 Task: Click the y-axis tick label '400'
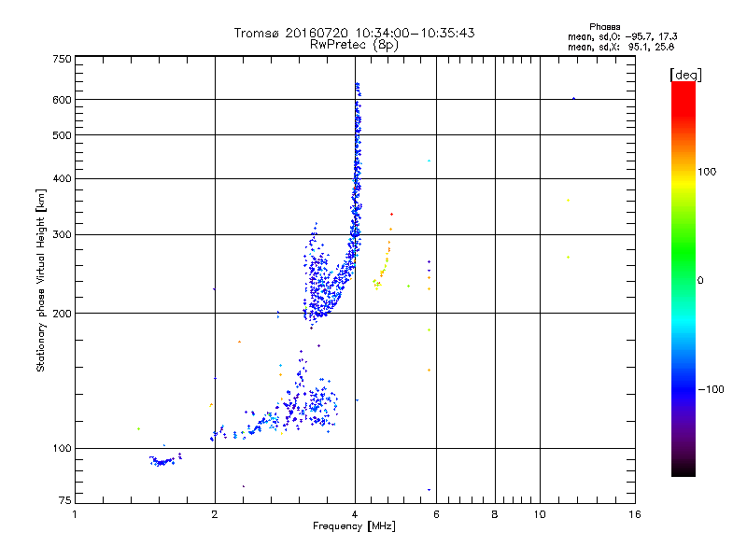coord(62,179)
